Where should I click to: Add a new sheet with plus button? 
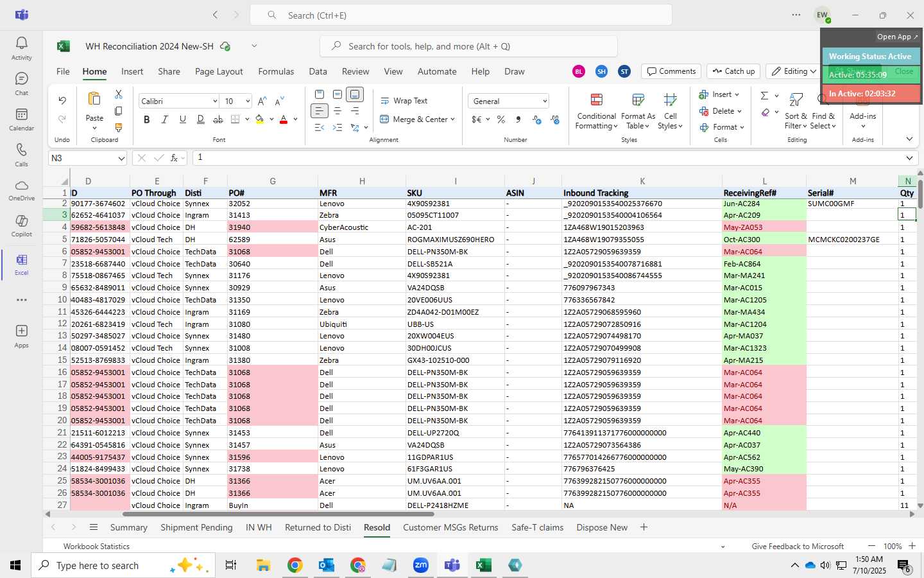pos(644,527)
